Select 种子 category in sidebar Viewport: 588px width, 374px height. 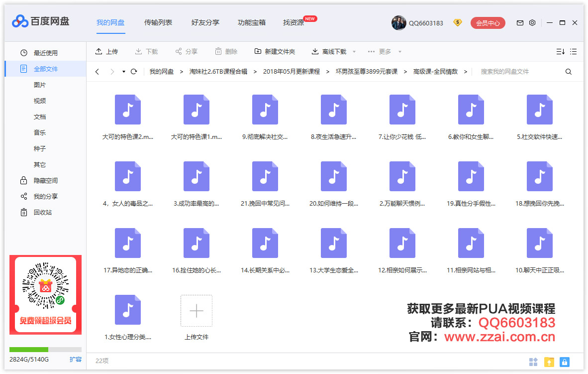tap(40, 149)
